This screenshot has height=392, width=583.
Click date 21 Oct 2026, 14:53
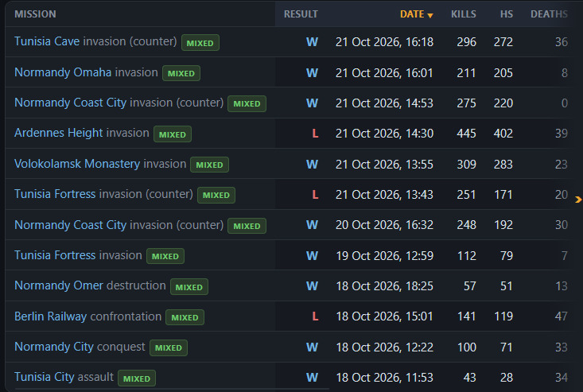(384, 103)
